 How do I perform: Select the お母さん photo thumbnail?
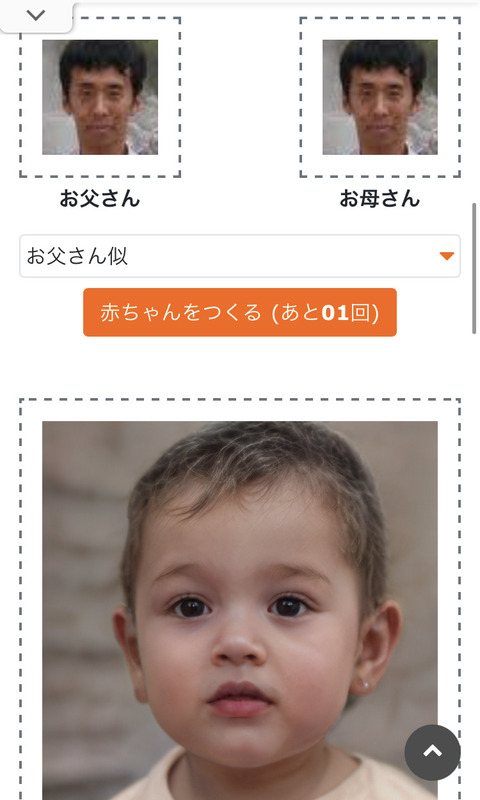[x=380, y=97]
